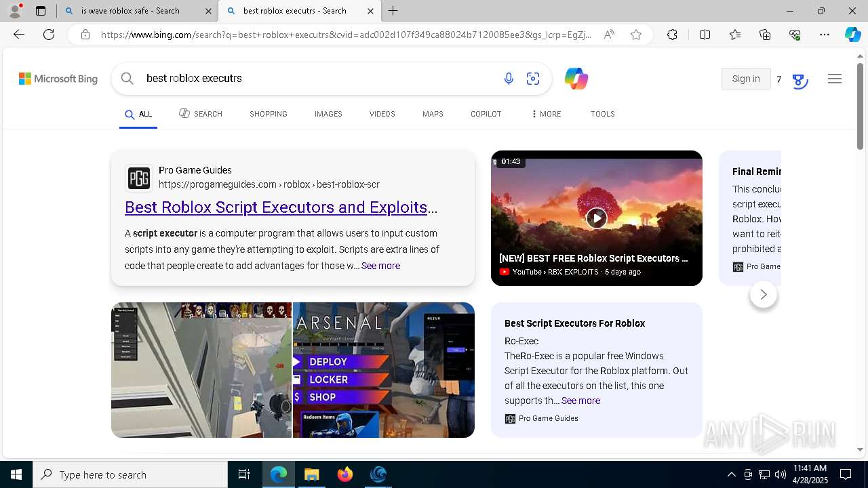
Task: Switch to the VIDEOS tab
Action: pyautogui.click(x=382, y=114)
